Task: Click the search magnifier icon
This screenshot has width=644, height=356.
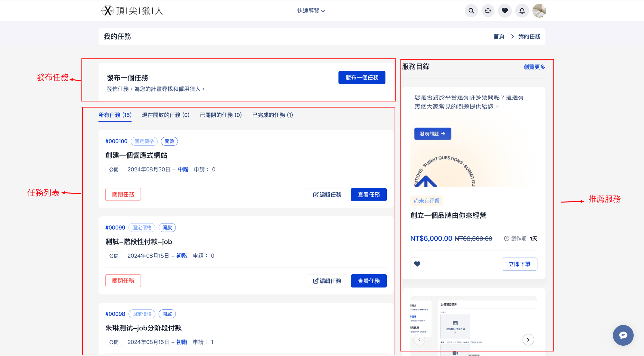Action: (471, 11)
